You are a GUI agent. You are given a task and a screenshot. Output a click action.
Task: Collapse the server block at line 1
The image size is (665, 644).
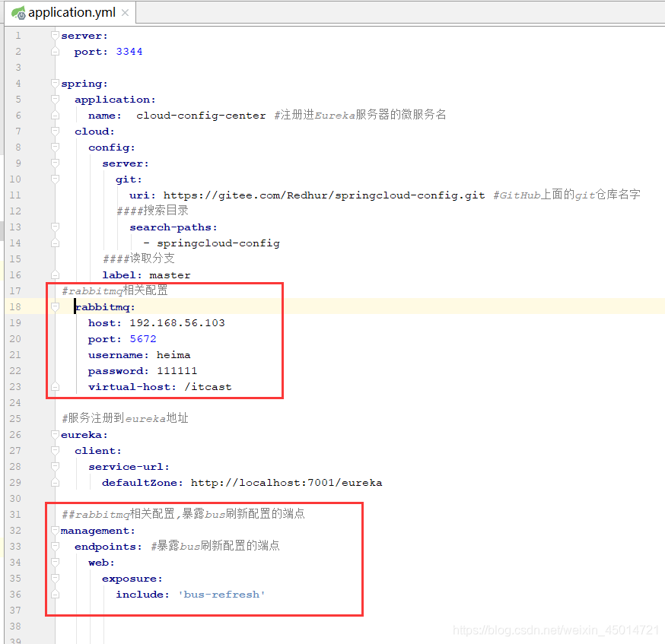55,36
